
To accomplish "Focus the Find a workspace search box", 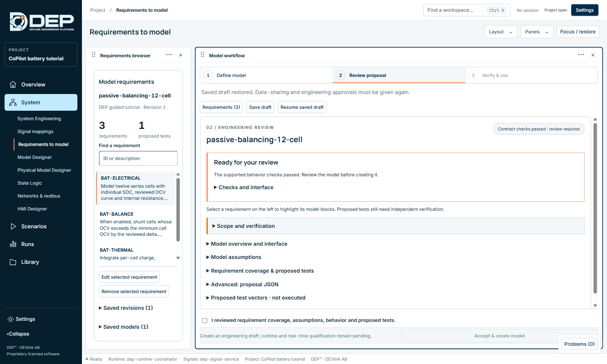I will [467, 10].
